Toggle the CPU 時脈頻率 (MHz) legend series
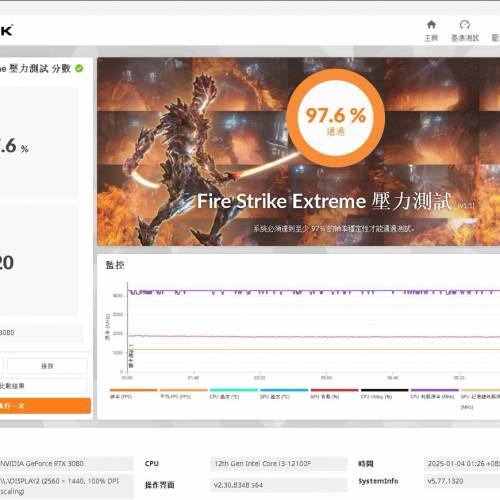 coord(435,394)
